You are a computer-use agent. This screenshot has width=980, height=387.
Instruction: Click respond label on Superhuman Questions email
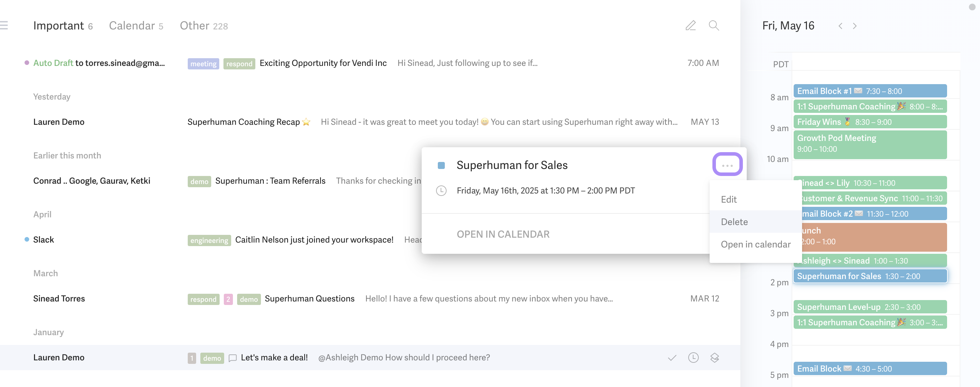click(x=203, y=299)
